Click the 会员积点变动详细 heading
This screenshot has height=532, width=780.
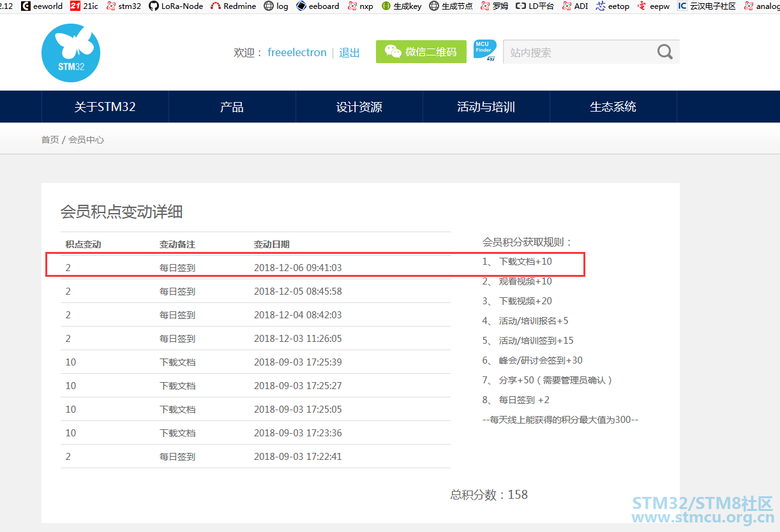click(122, 212)
